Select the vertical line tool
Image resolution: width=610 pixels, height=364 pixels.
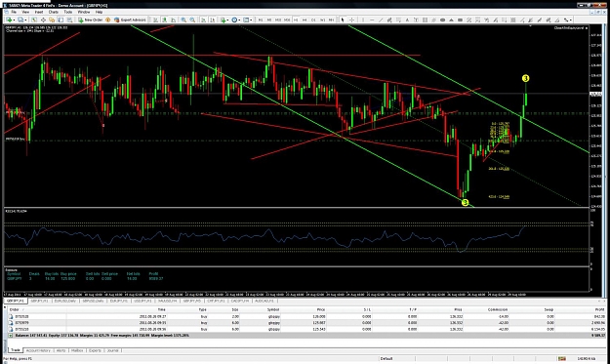pos(363,20)
